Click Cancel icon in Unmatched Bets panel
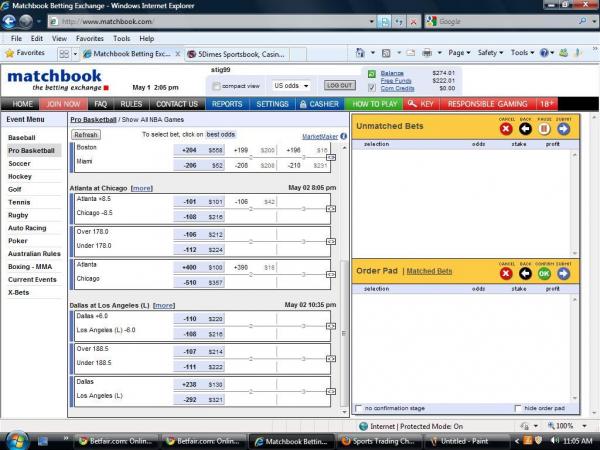Image resolution: width=600 pixels, height=450 pixels. coord(506,128)
